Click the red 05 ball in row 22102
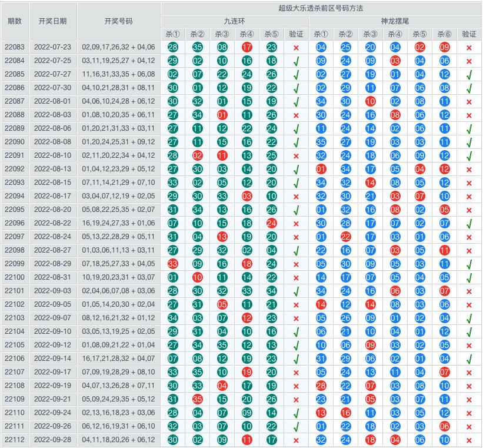Viewport: 483px width, 448px height. point(222,304)
